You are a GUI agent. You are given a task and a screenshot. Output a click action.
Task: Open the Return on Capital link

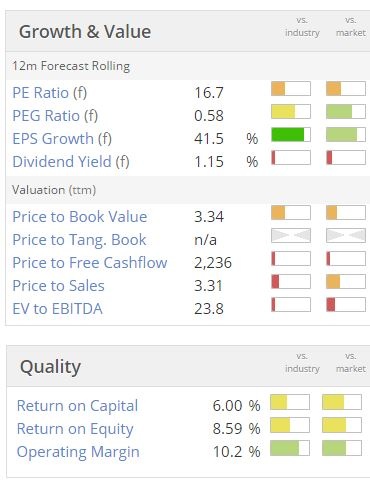tap(77, 406)
